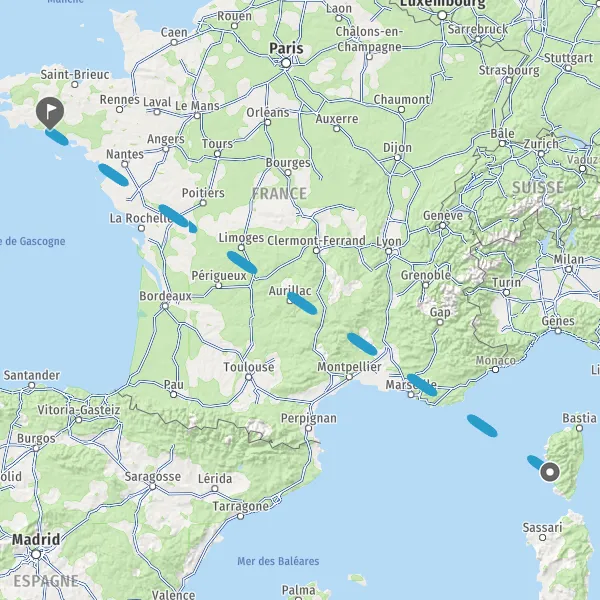Screen dimensions: 600x600
Task: Click the FRANCE country label
Action: [x=279, y=193]
